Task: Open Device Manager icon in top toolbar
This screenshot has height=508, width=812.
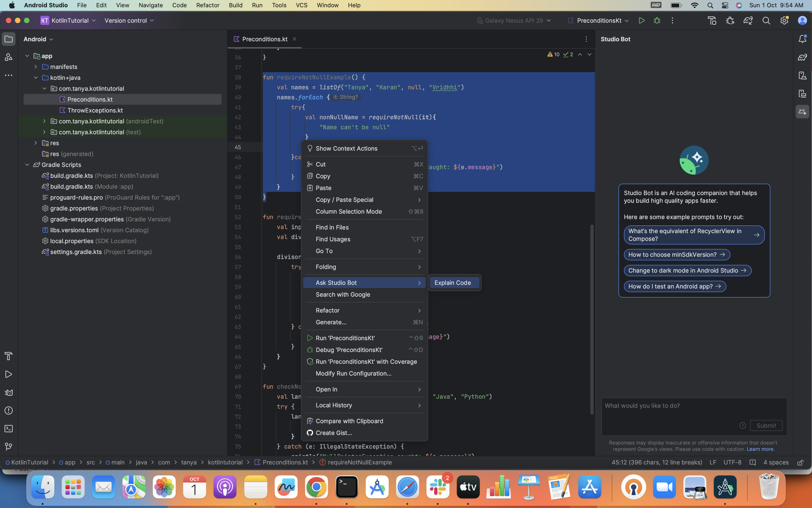Action: pos(712,20)
